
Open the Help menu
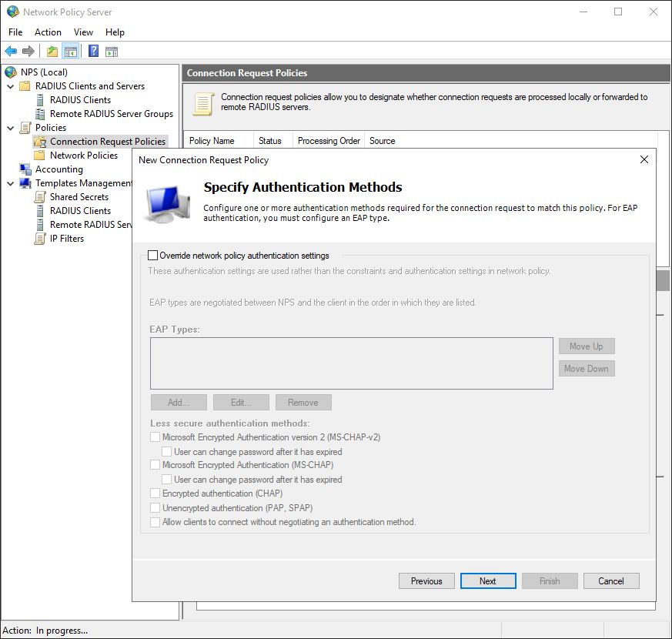[115, 32]
